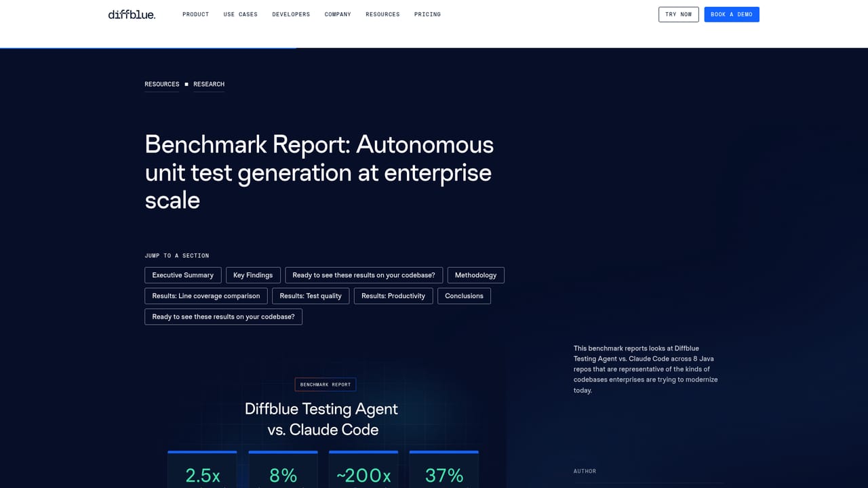
Task: Click the Benchmark Report badge
Action: (x=325, y=384)
